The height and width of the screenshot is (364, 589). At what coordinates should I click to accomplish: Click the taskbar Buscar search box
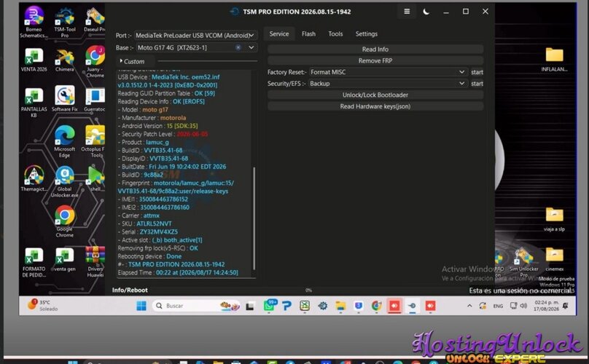click(x=195, y=306)
